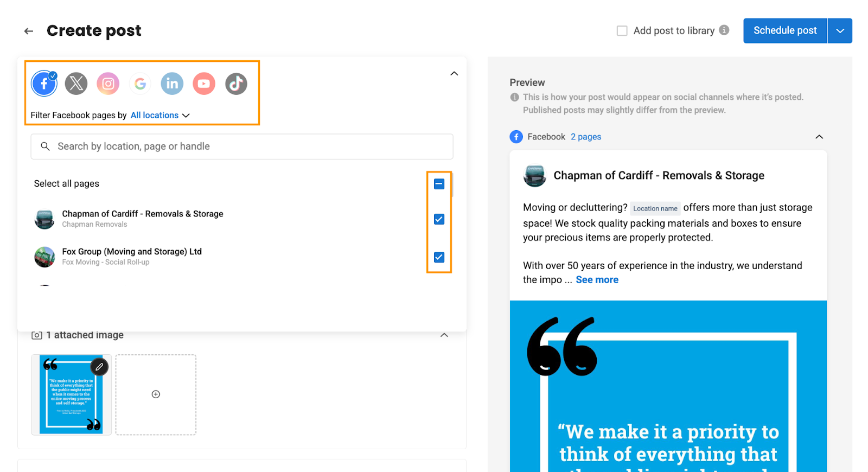
Task: Select the Google channel icon
Action: [x=140, y=84]
